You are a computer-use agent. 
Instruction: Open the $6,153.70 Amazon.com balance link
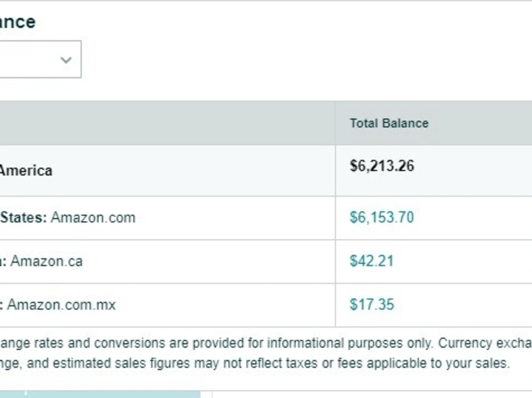tap(381, 217)
